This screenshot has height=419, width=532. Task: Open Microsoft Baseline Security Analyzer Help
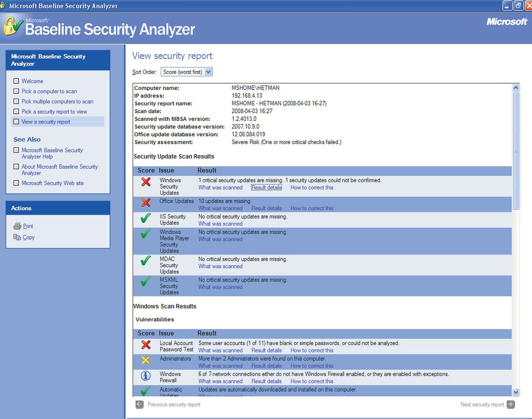(x=52, y=153)
